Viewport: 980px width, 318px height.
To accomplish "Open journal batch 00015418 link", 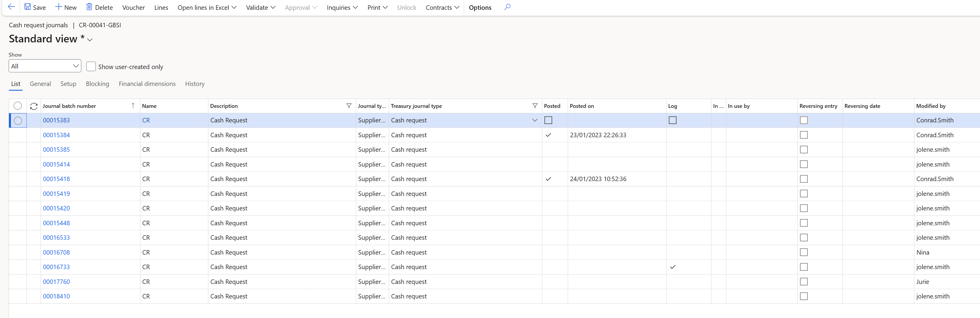I will 56,179.
